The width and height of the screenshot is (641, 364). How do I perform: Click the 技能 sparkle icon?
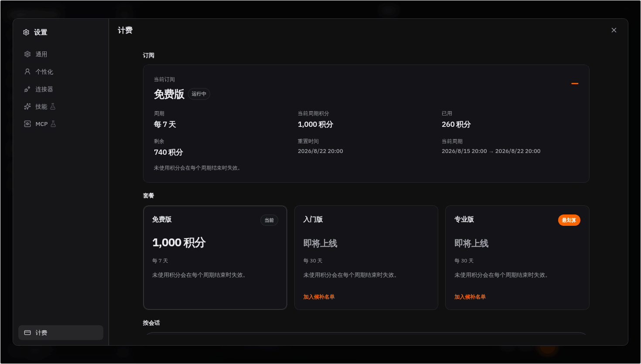pos(27,106)
